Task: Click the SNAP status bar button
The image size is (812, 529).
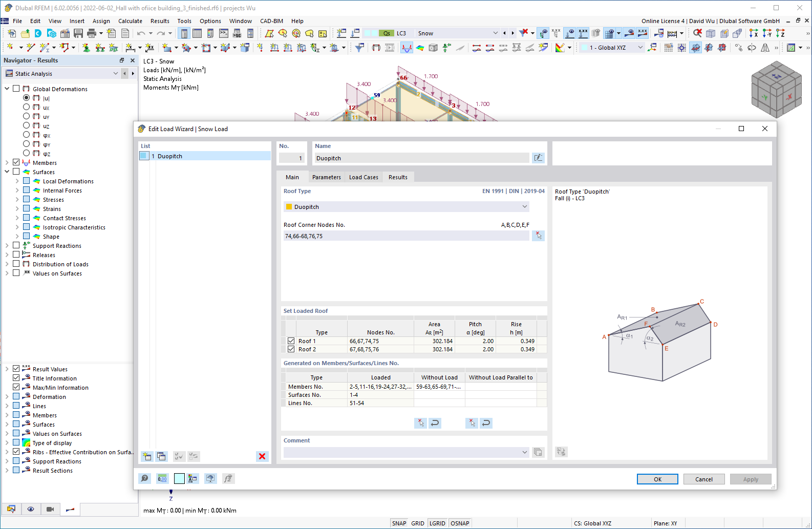Action: coord(399,523)
